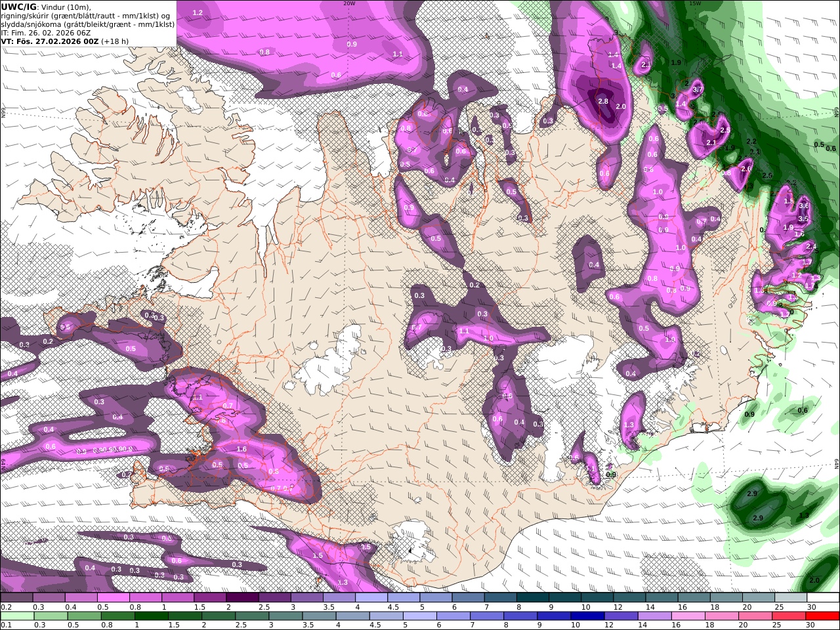Click the "VT: Fös. 27.02.2026 00Z" valid time
840x630 pixels.
(x=50, y=41)
